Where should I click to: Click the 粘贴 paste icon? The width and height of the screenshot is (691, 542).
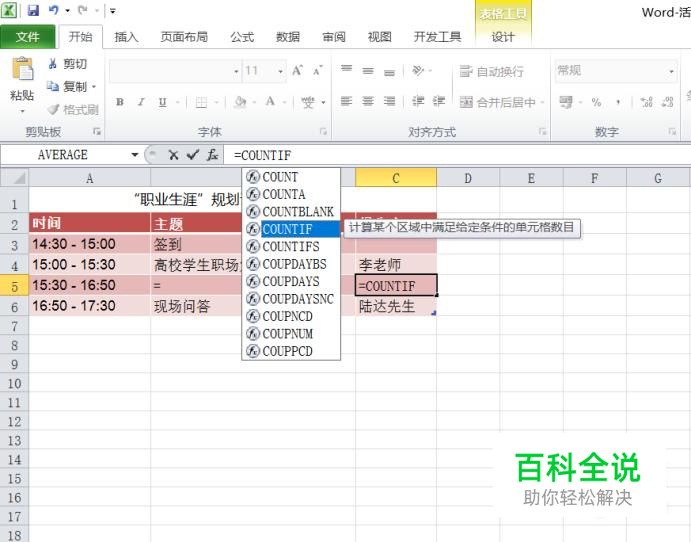coord(22,71)
